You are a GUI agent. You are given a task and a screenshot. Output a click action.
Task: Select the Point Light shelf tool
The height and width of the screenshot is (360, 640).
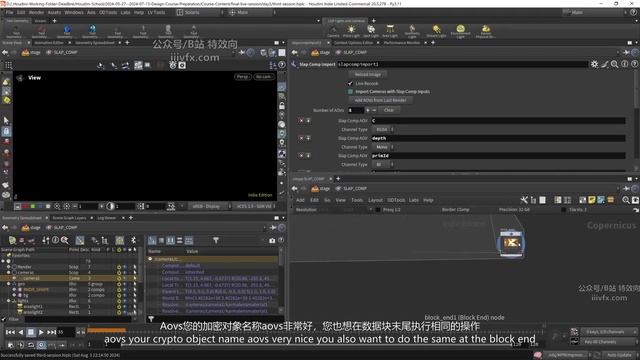351,31
